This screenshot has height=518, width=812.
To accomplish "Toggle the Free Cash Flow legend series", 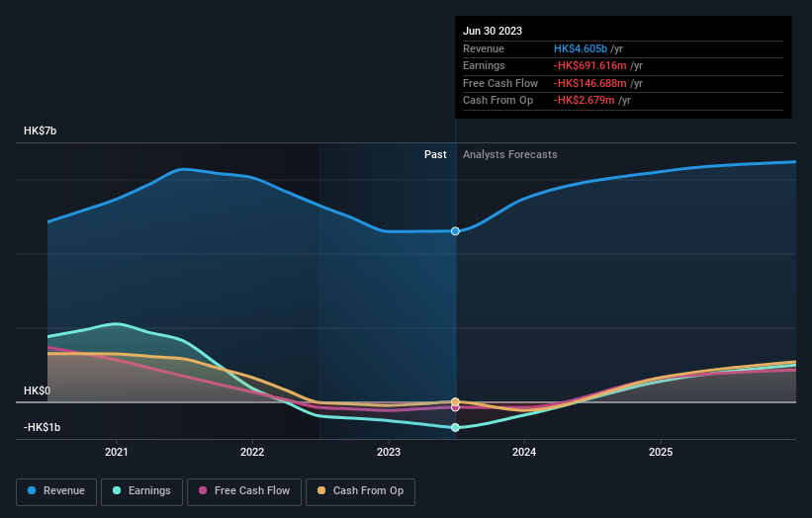I will click(244, 491).
